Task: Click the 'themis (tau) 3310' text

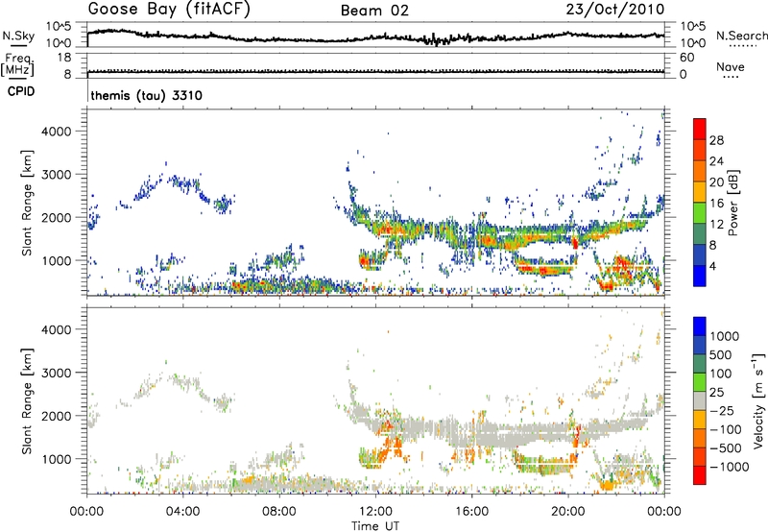Action: point(147,95)
